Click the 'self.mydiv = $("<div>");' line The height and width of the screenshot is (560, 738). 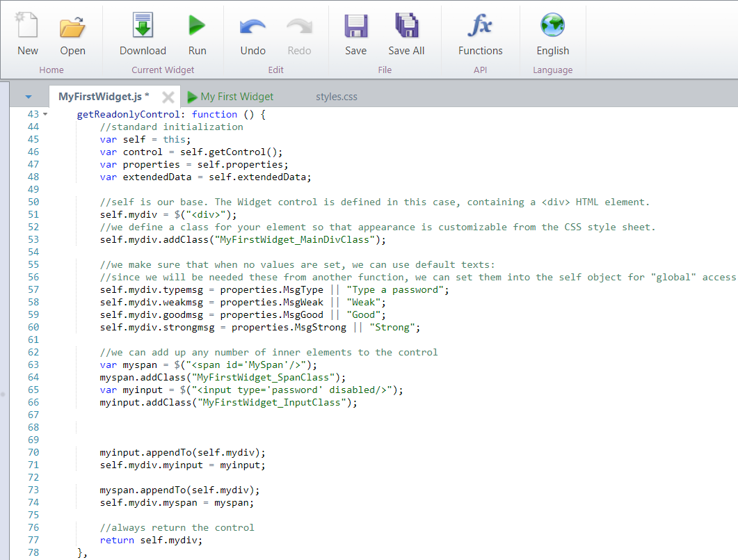click(168, 214)
